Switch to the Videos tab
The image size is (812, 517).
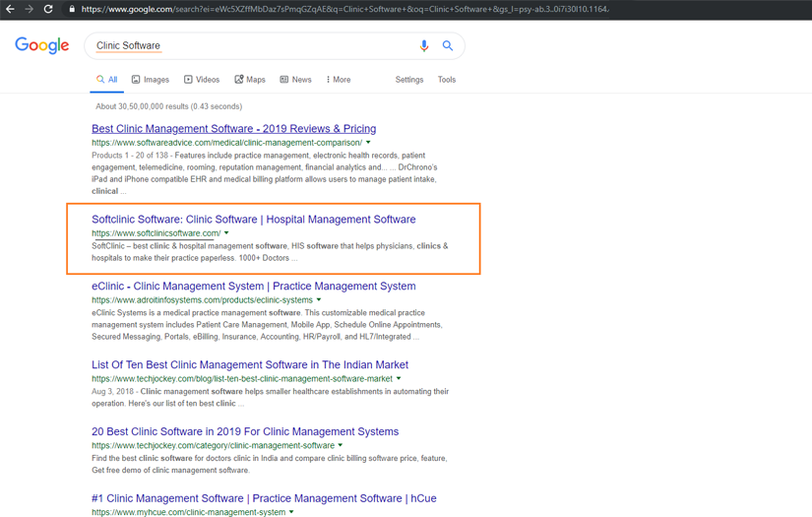click(202, 79)
